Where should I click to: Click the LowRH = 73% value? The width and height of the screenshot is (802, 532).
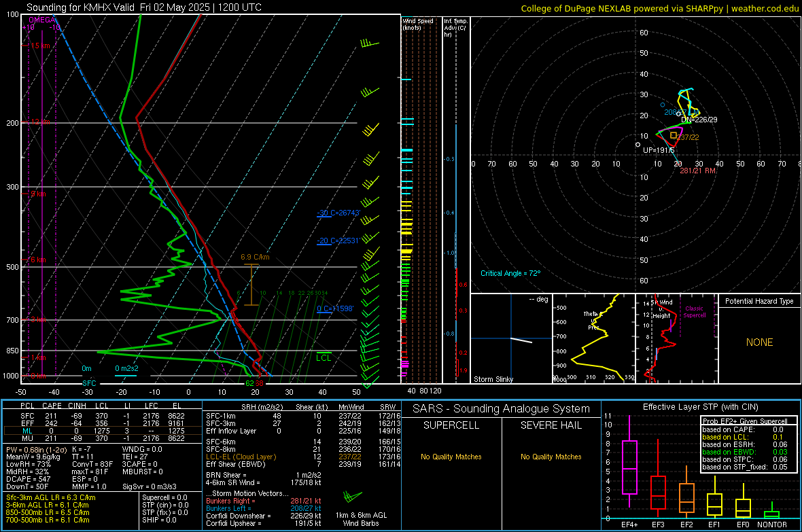coord(29,464)
